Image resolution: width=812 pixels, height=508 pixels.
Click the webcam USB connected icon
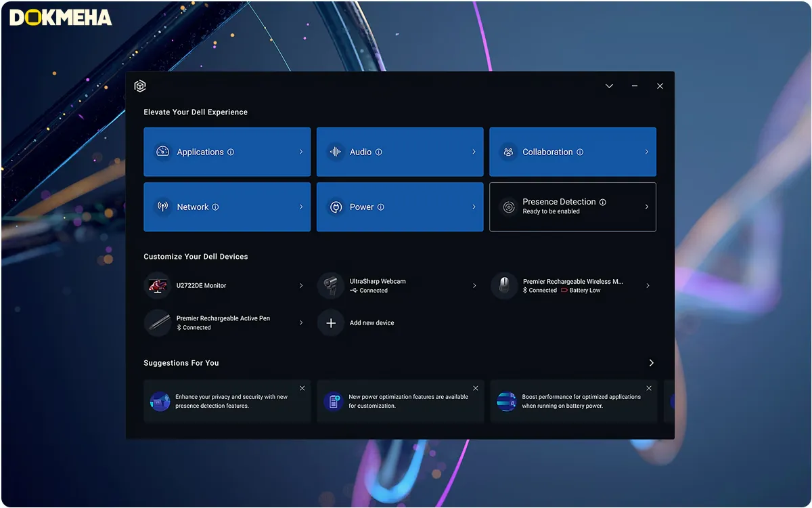click(354, 290)
